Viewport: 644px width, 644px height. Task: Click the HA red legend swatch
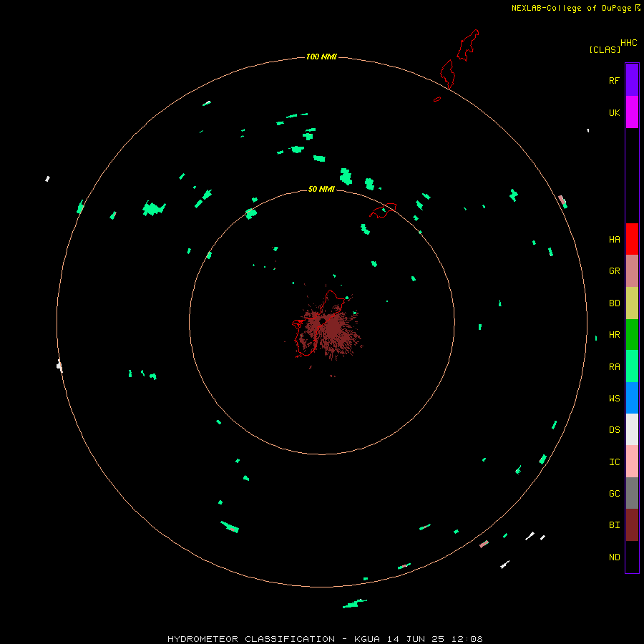tap(632, 239)
